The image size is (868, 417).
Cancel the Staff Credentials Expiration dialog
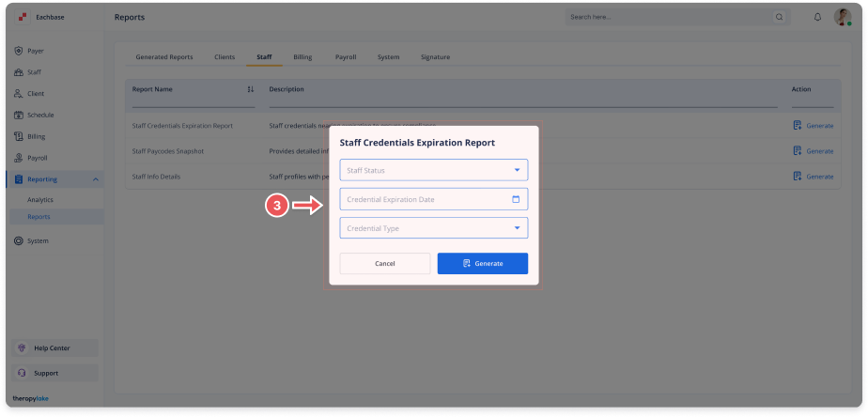384,264
